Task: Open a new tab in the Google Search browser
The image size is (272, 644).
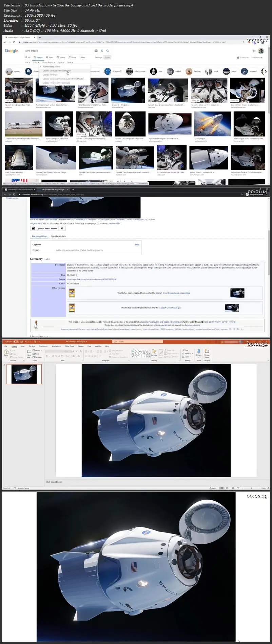Action: point(40,37)
